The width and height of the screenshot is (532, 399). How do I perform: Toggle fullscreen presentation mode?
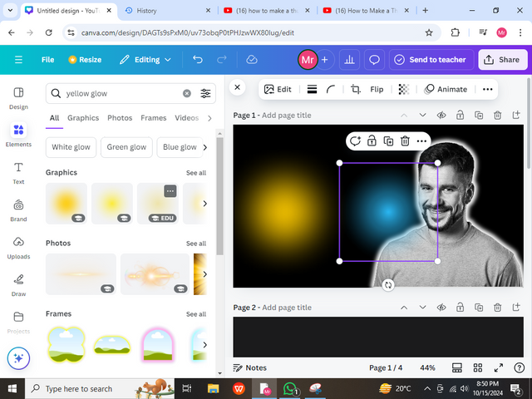tap(499, 367)
